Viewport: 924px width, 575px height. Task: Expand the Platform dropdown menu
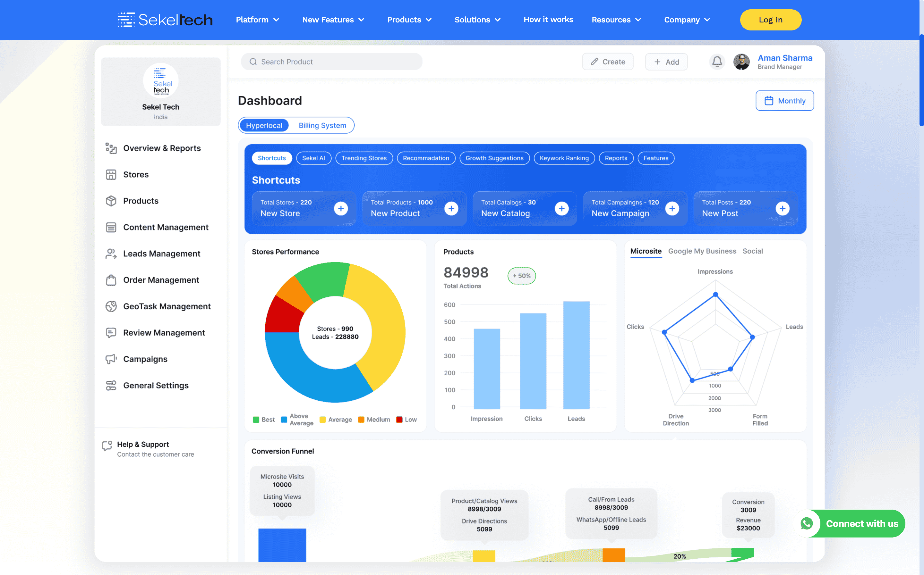pyautogui.click(x=258, y=20)
